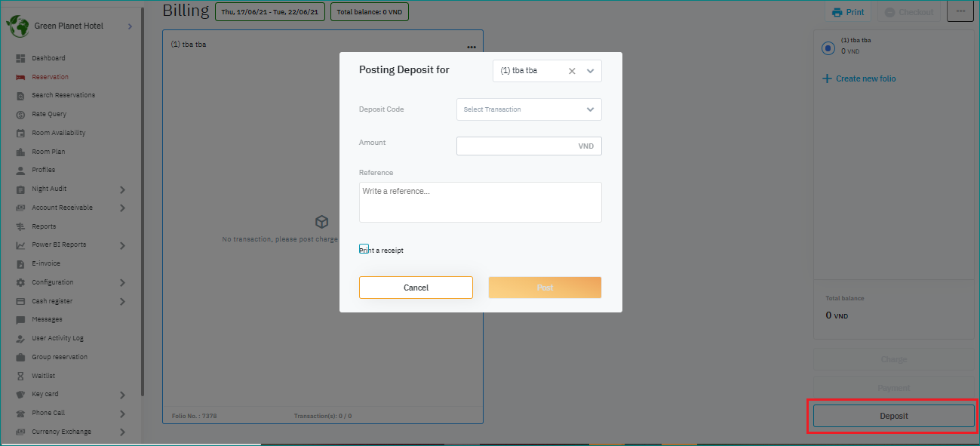Expand the Power BI Reports submenu arrow
The image size is (980, 446).
pyautogui.click(x=122, y=245)
